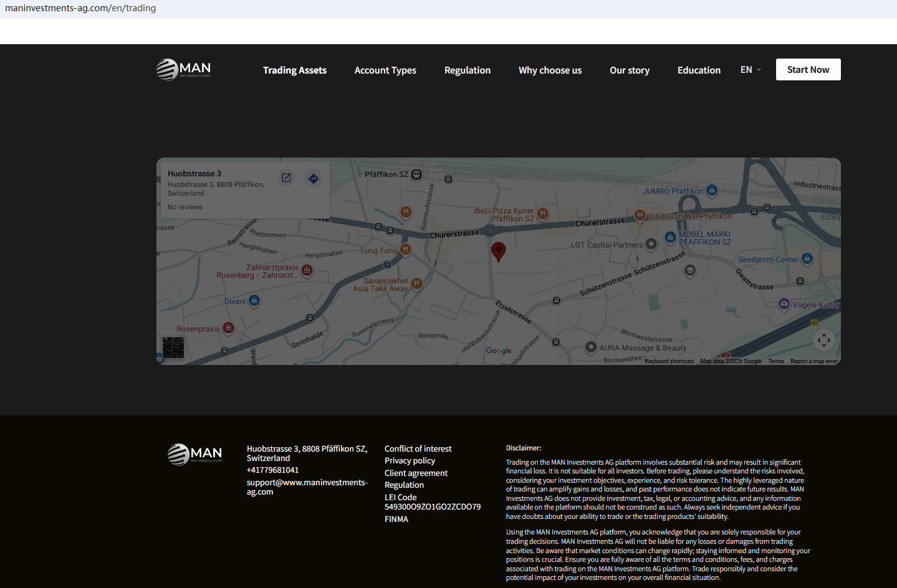The height and width of the screenshot is (588, 897).
Task: Open map camera controls button
Action: coord(823,340)
